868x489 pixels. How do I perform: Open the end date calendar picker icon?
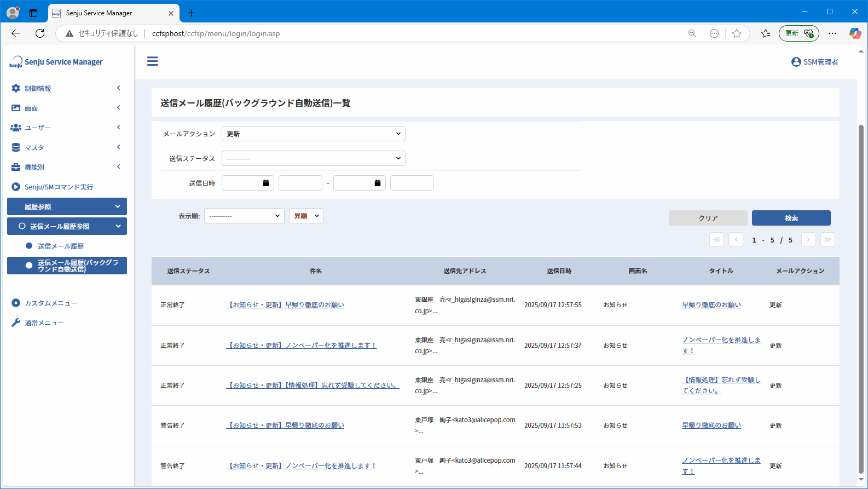pyautogui.click(x=378, y=183)
